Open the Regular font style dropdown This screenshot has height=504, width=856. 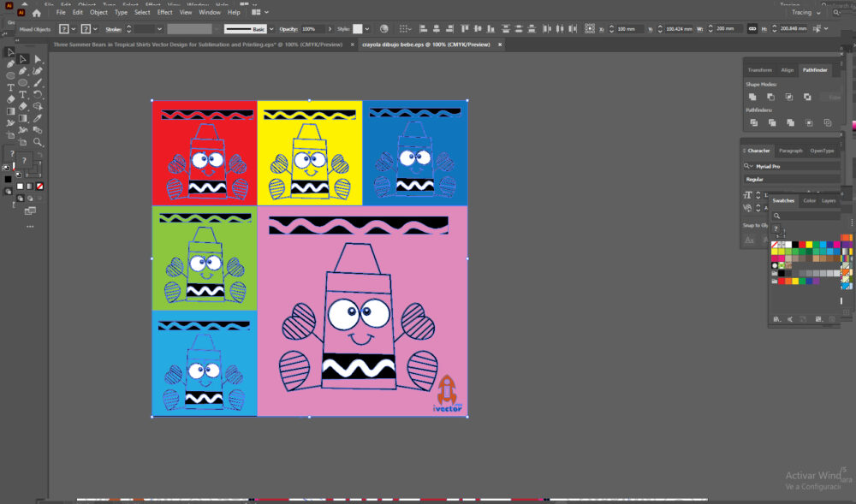pos(791,180)
